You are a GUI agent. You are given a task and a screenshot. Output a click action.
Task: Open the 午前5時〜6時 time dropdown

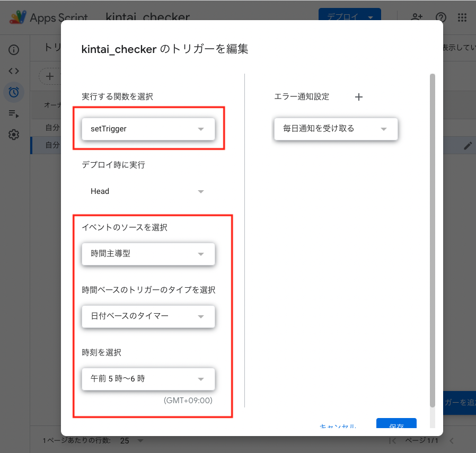coord(148,379)
